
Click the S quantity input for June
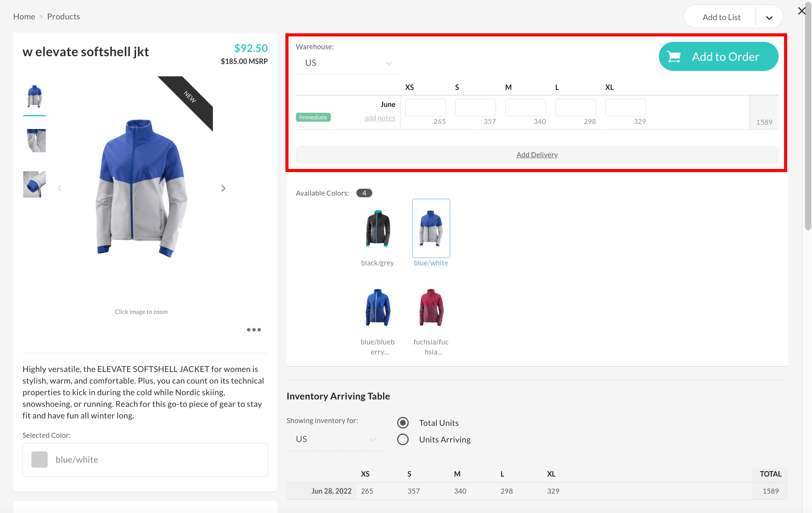(x=475, y=107)
